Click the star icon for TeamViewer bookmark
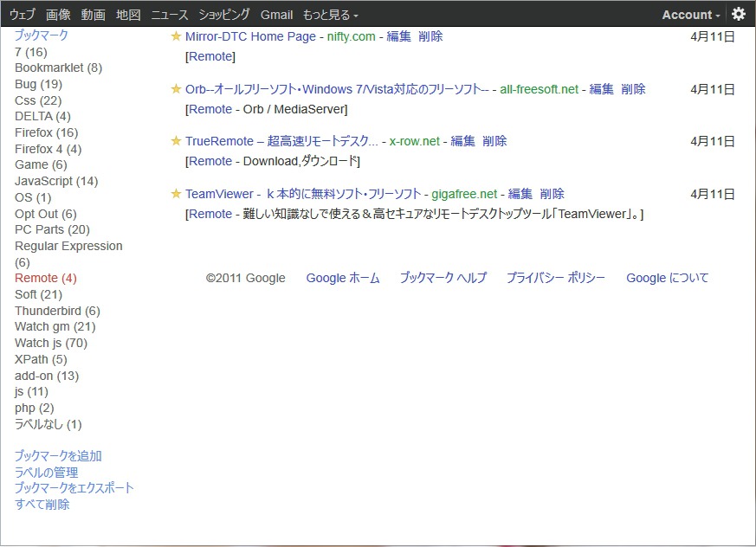This screenshot has width=756, height=547. point(176,194)
